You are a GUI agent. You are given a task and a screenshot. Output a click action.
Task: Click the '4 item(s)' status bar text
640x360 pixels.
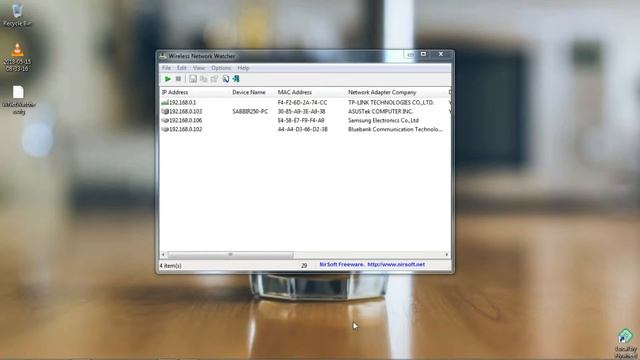point(171,266)
